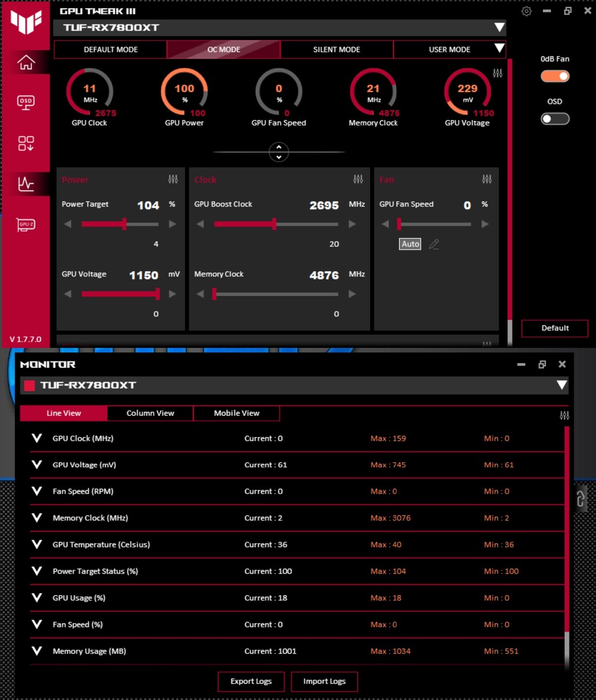The image size is (596, 700).
Task: Expand the Memory Usage (MB) row
Action: pyautogui.click(x=37, y=651)
